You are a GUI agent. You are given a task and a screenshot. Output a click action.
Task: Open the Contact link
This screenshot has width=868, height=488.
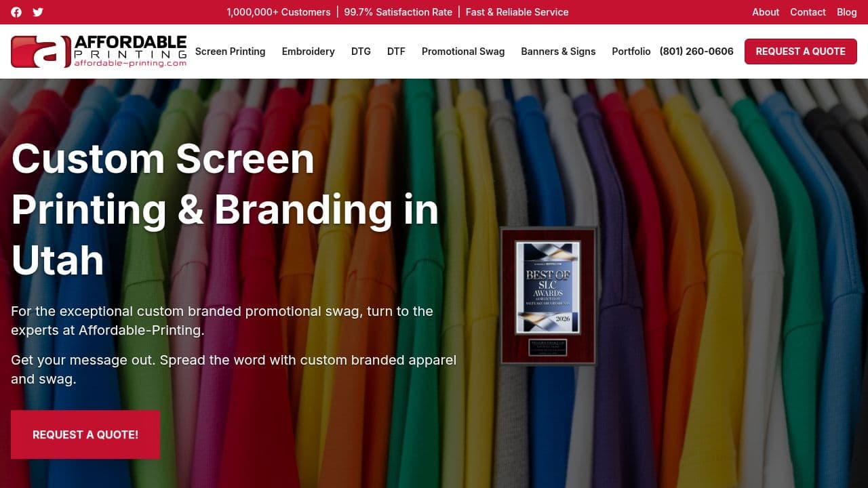[x=808, y=12]
